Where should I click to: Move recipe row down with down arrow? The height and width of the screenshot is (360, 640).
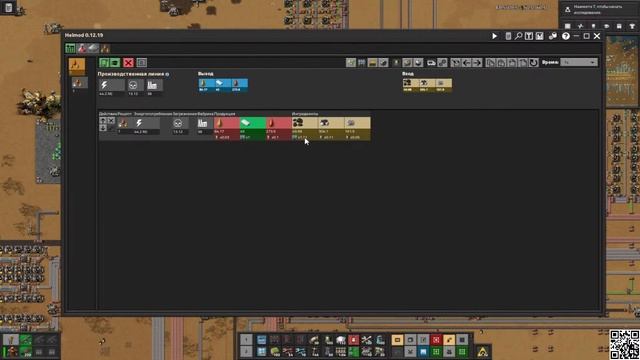point(103,128)
